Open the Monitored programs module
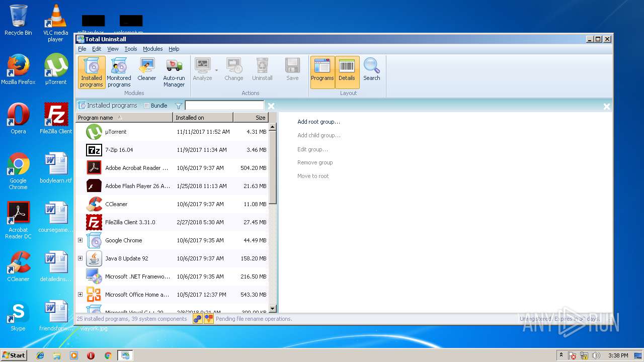This screenshot has height=362, width=644. 119,72
